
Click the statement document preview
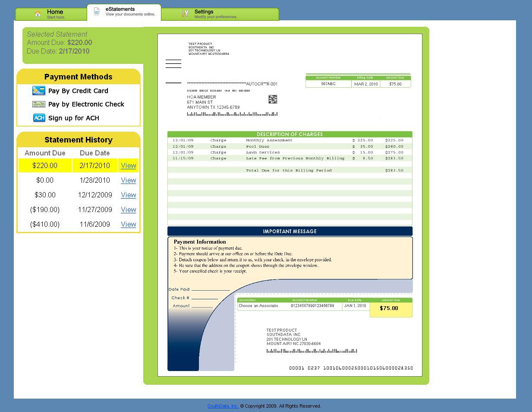[290, 205]
